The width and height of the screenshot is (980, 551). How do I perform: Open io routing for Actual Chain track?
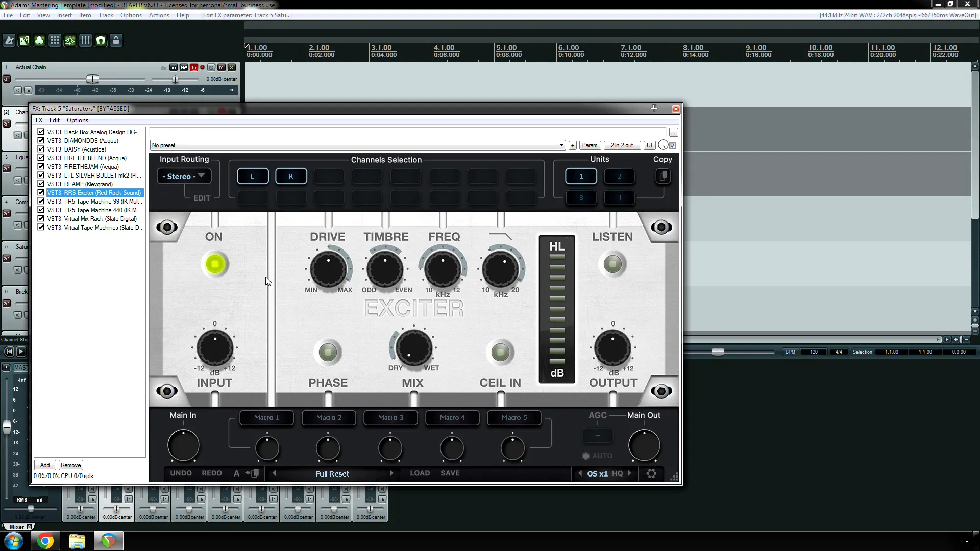click(x=174, y=67)
